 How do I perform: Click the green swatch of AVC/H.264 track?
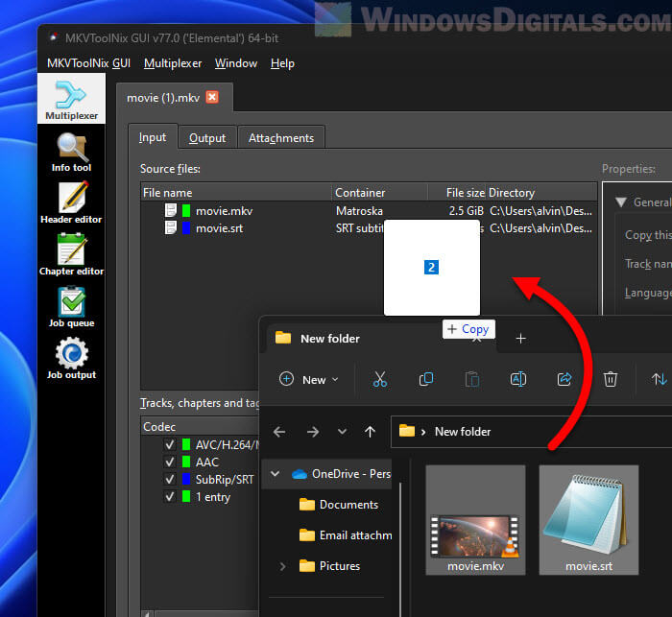point(186,444)
